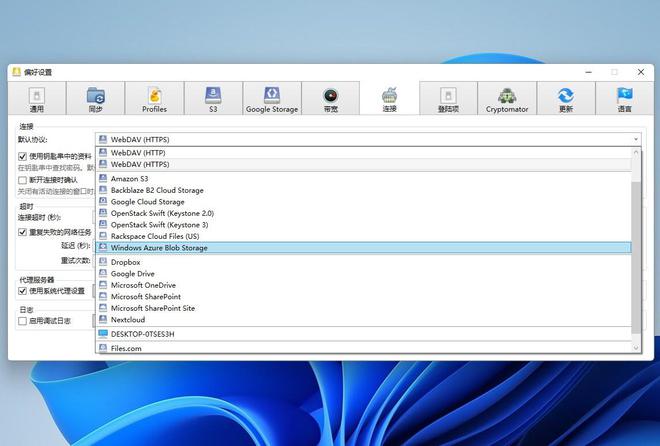Click the protocol list scrollbar thumb
The height and width of the screenshot is (446, 660).
click(x=636, y=257)
